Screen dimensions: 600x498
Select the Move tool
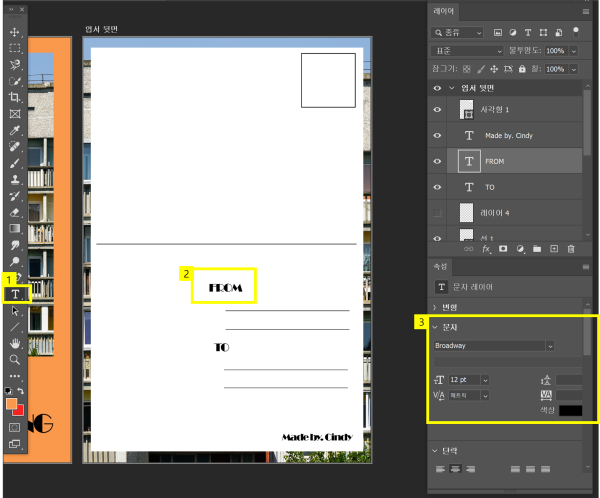15,32
